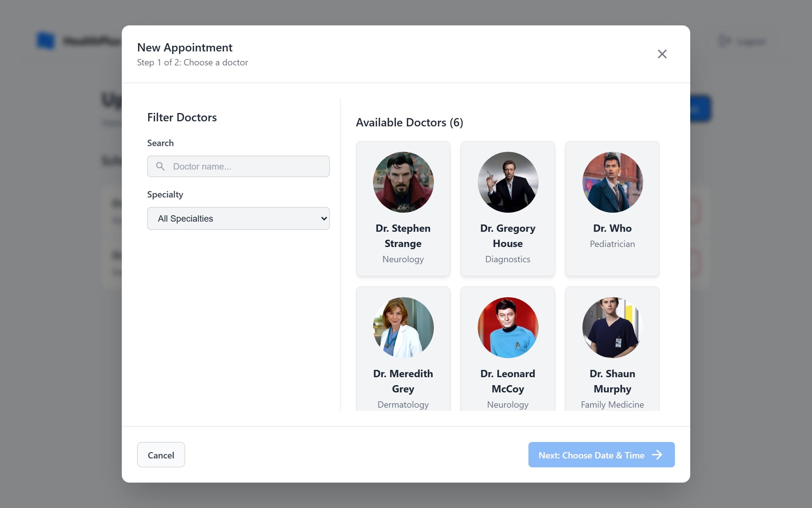Click the blurred Logout link in background

pos(742,41)
